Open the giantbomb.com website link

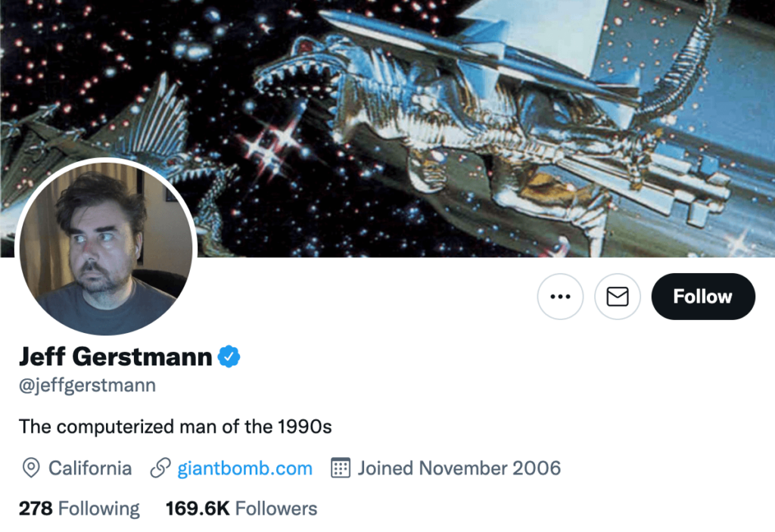click(244, 468)
